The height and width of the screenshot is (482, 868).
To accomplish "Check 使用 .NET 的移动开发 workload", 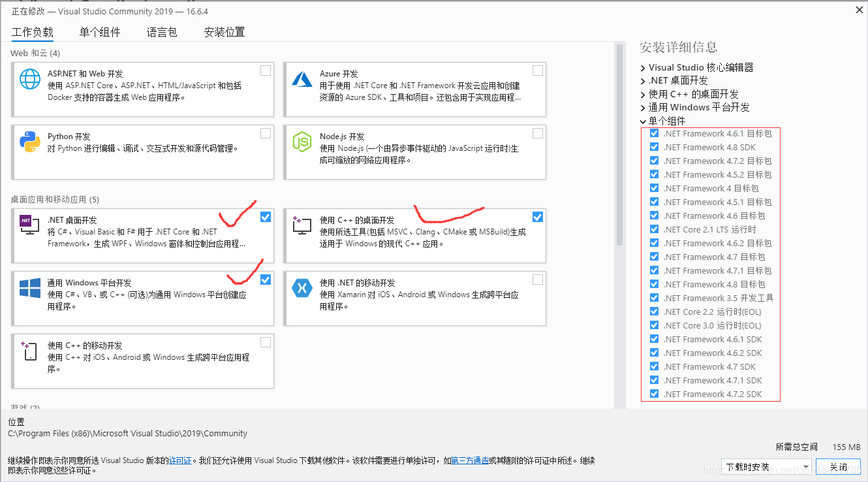I will coord(538,280).
